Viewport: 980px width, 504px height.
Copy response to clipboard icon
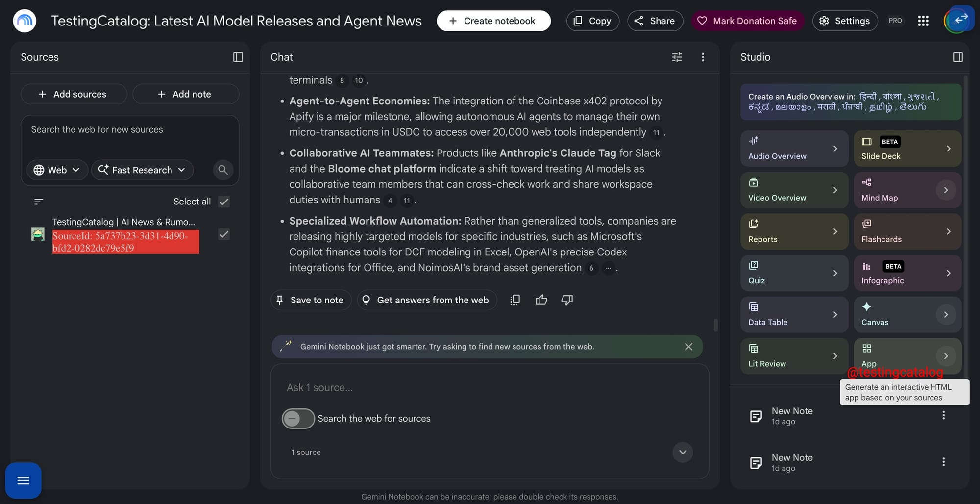[x=514, y=300]
